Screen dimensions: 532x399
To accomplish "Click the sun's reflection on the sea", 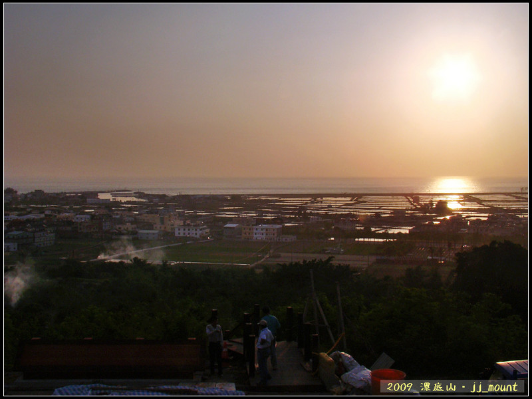I will [452, 185].
